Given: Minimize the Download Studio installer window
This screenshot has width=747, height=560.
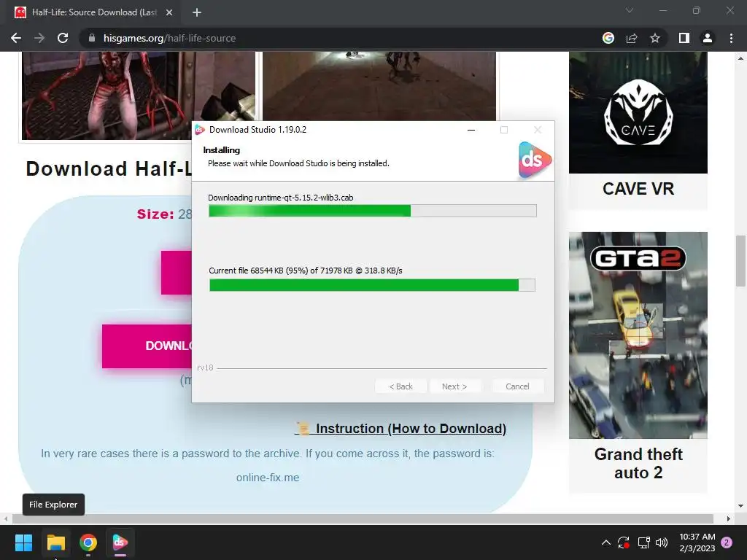Looking at the screenshot, I should [x=471, y=130].
